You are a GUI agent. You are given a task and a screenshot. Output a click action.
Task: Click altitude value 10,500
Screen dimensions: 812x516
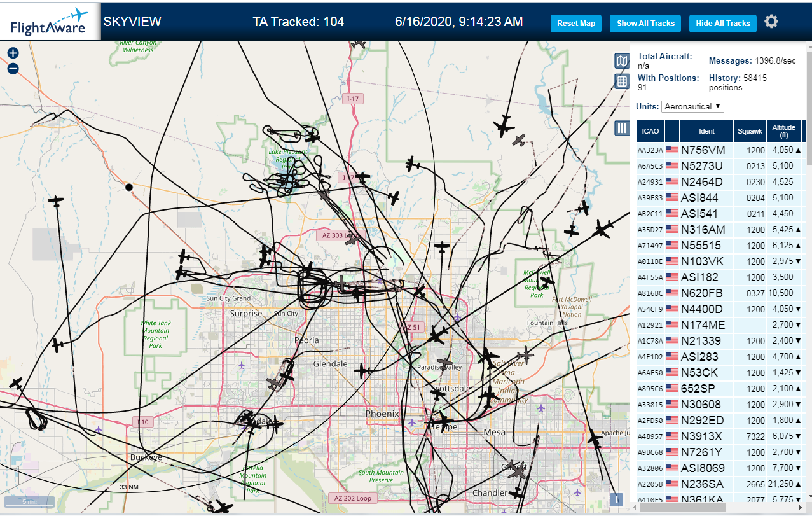coord(781,293)
